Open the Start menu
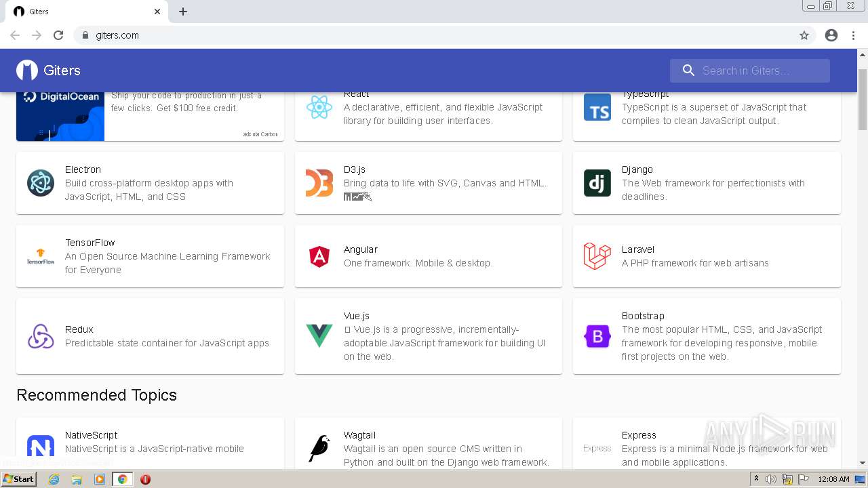 point(19,479)
